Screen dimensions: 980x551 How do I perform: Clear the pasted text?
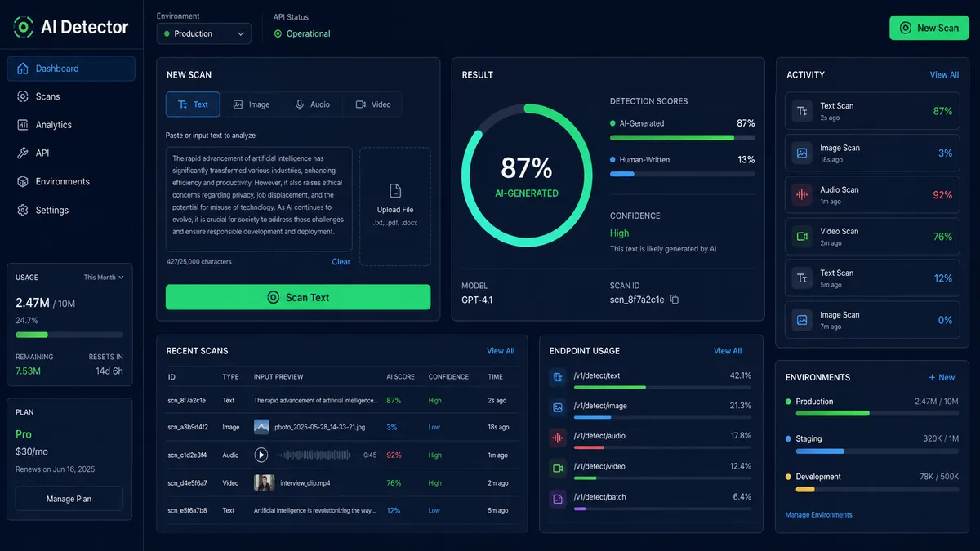pyautogui.click(x=341, y=262)
